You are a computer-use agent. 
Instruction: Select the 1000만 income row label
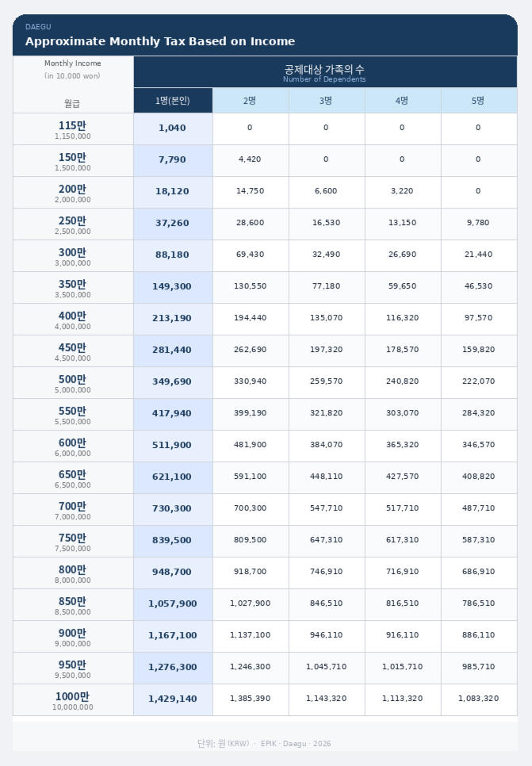click(73, 700)
